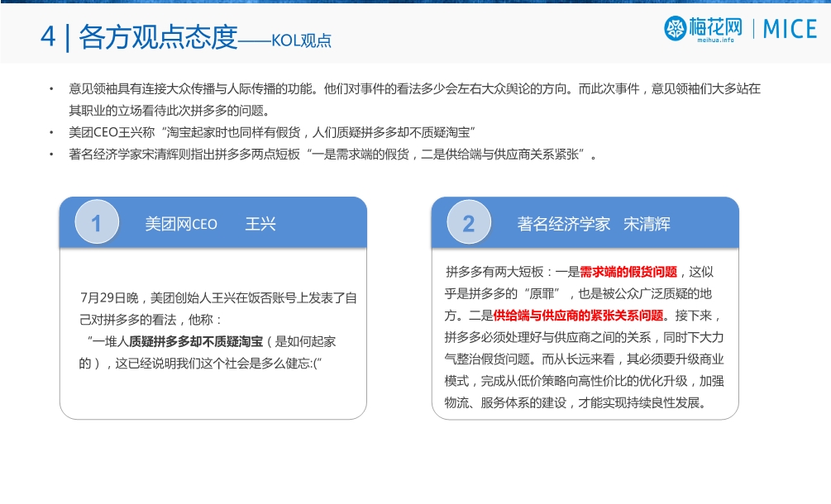Click the numbered circle 2 badge
This screenshot has width=831, height=504.
[x=469, y=222]
